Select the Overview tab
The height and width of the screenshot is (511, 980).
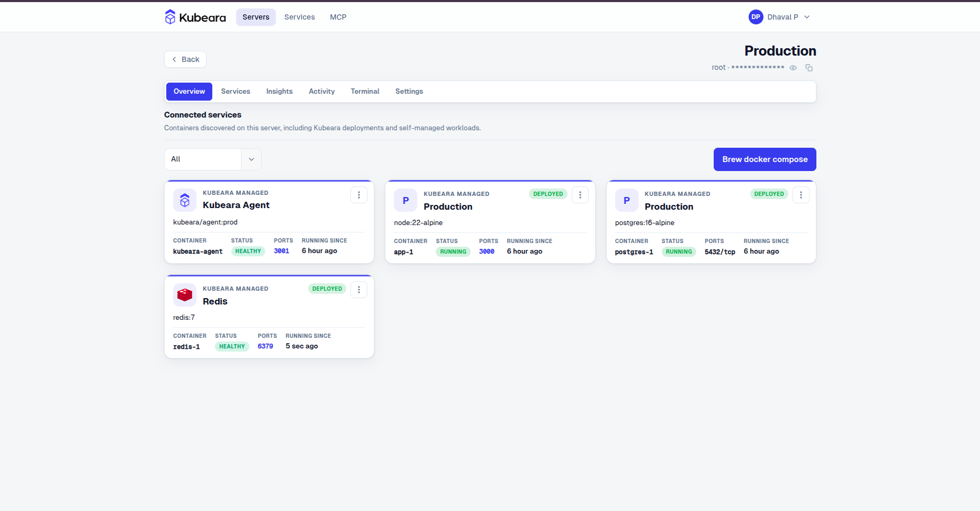coord(189,92)
